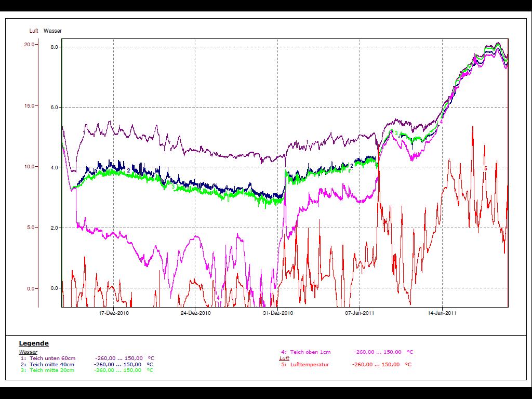Click the Wasser group label in legend
Viewport: 532px width, 399px height.
(x=28, y=352)
